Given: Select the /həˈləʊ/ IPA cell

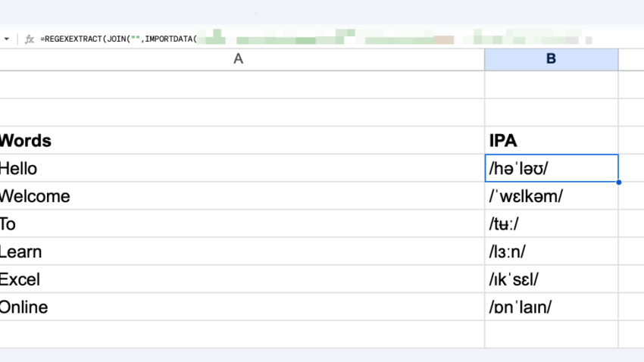Looking at the screenshot, I should pos(551,168).
